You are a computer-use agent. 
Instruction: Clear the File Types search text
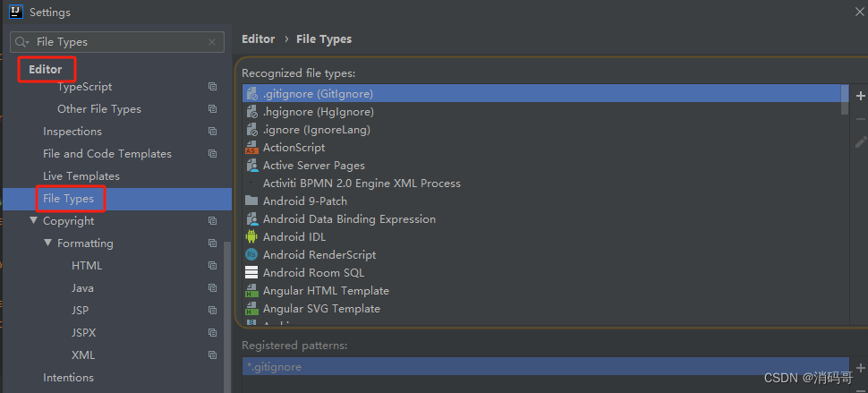[x=212, y=42]
